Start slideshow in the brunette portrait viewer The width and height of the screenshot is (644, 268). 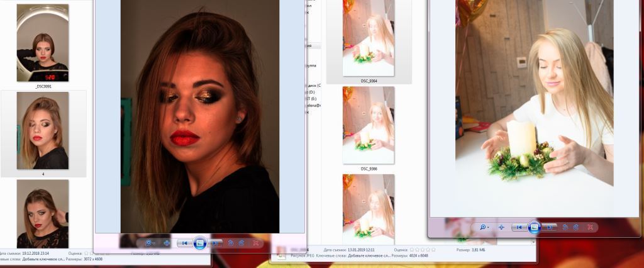[200, 243]
